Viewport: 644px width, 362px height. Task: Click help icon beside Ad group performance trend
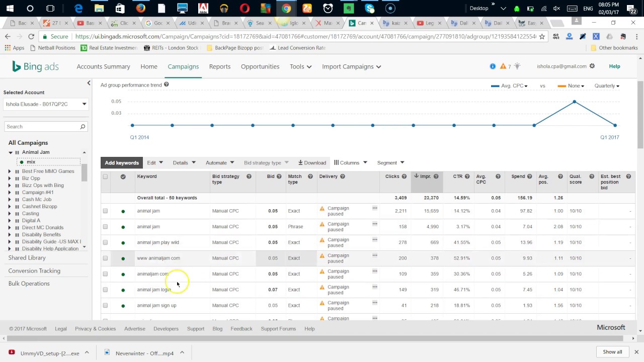point(166,84)
